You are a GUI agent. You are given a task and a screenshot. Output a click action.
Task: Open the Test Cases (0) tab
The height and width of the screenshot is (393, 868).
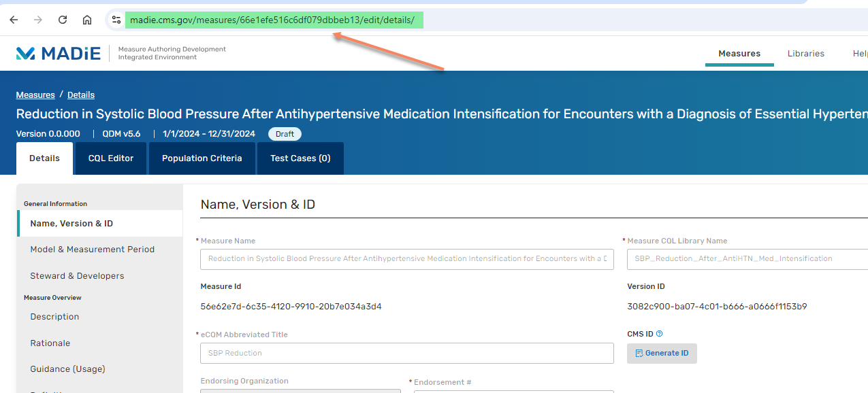[x=300, y=158]
